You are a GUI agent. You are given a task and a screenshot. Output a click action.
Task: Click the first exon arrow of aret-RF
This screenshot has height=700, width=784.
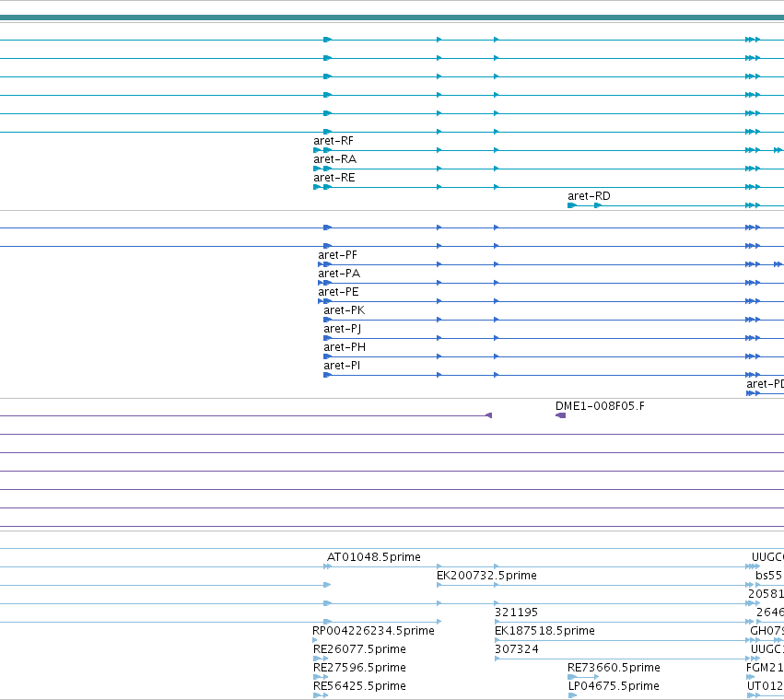[317, 150]
